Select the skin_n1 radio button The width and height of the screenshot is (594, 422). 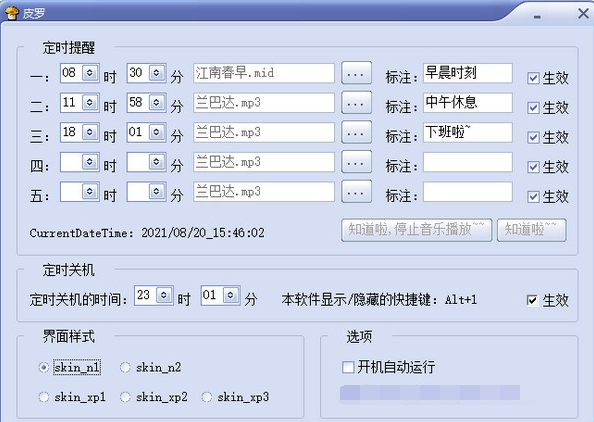tap(44, 367)
